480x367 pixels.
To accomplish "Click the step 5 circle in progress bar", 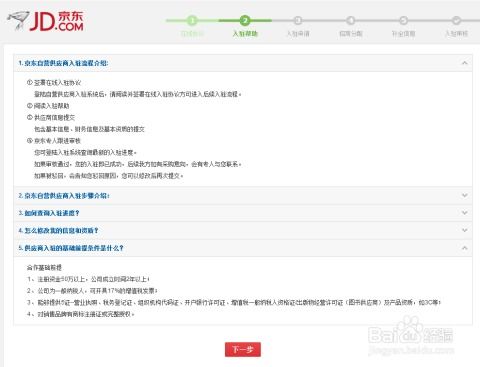I will click(x=403, y=21).
